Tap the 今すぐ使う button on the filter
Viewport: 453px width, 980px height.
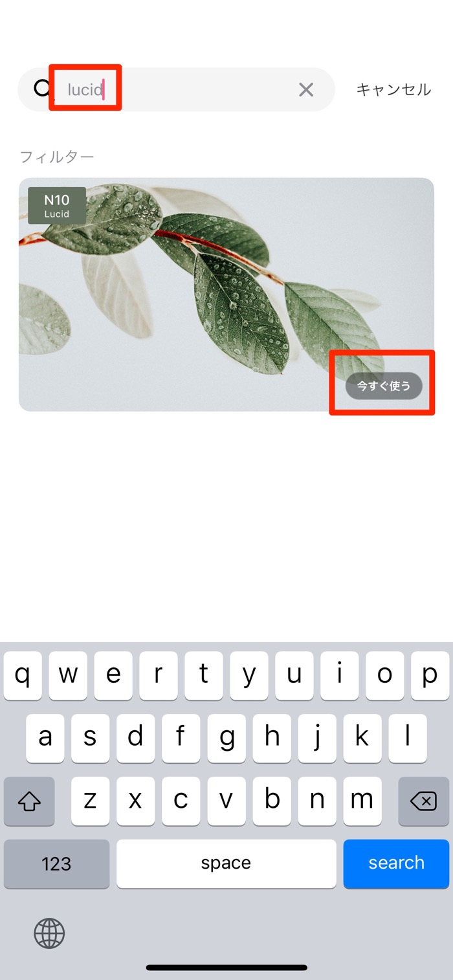(384, 386)
